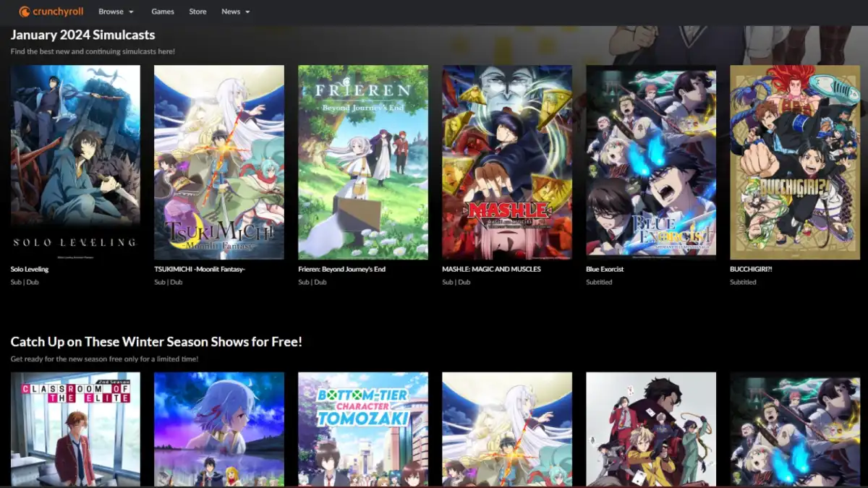Expand the News dropdown
The width and height of the screenshot is (868, 488).
(x=231, y=11)
